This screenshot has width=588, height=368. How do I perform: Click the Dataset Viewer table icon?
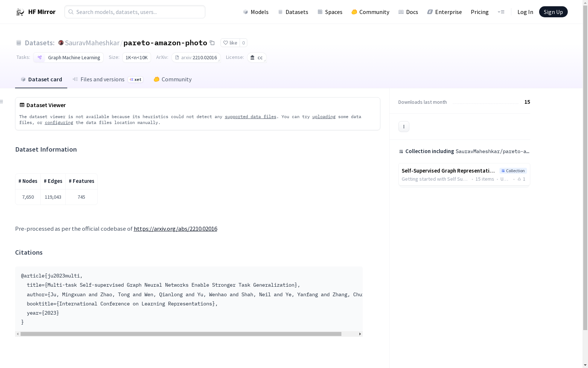(22, 105)
